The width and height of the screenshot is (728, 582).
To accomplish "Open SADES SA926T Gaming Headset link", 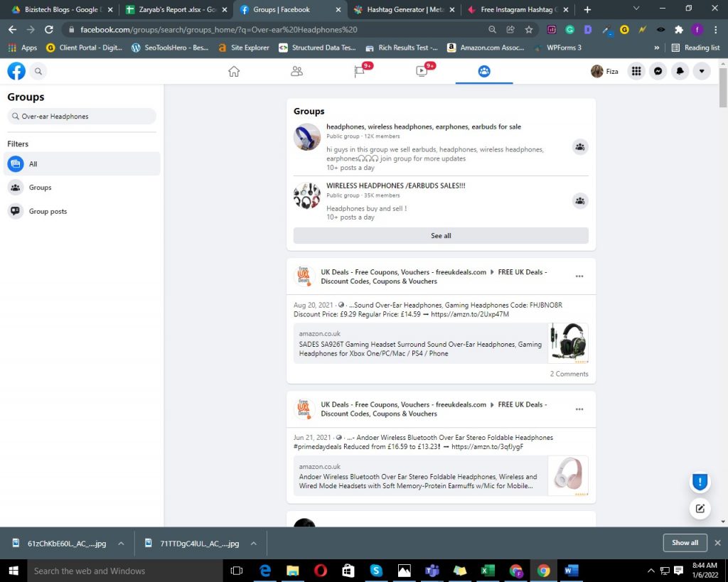I will (x=420, y=349).
